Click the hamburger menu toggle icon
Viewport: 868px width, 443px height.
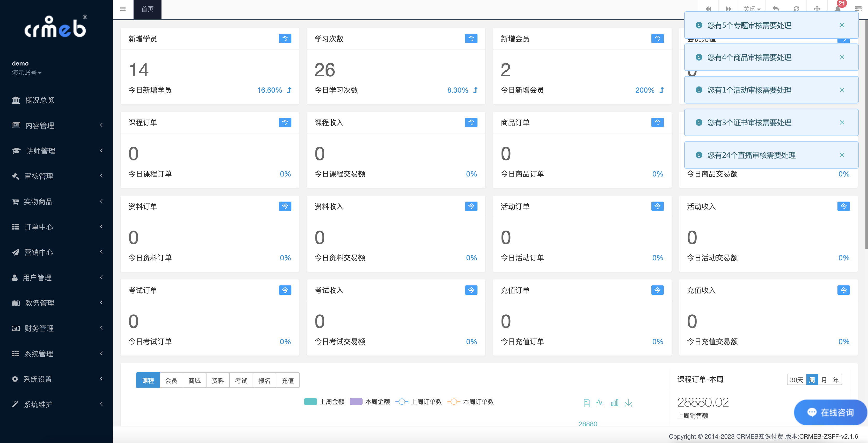123,9
